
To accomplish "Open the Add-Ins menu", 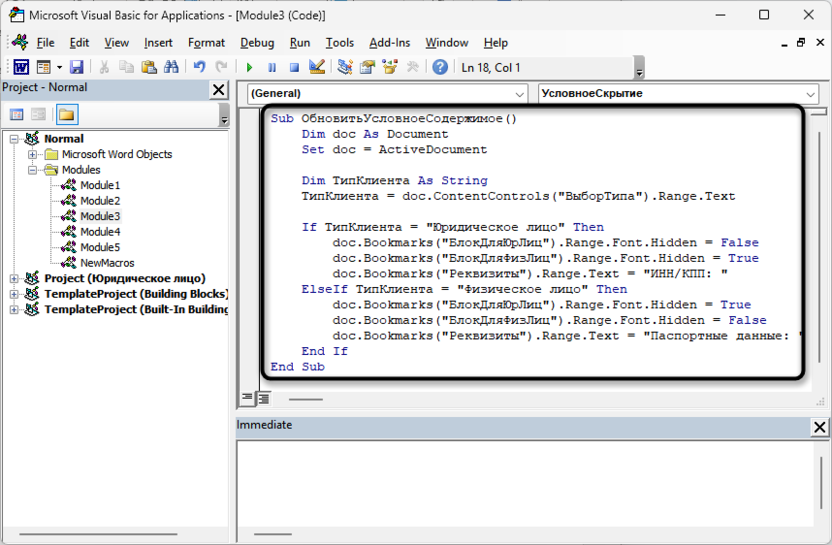I will coord(389,43).
